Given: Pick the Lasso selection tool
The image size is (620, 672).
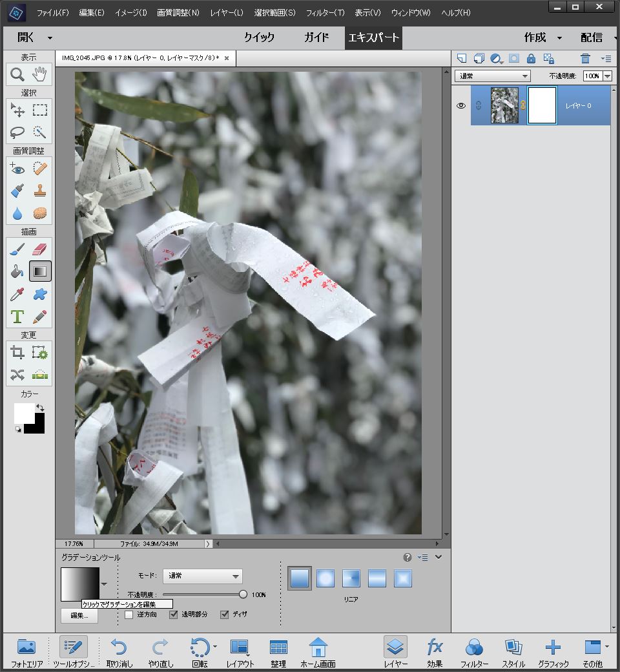Looking at the screenshot, I should click(x=17, y=132).
